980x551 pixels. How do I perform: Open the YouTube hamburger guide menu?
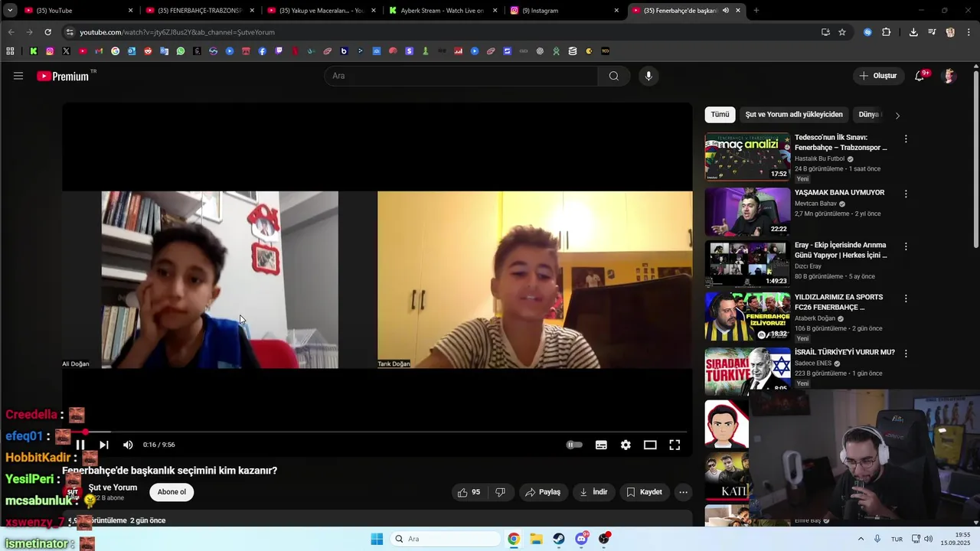18,76
